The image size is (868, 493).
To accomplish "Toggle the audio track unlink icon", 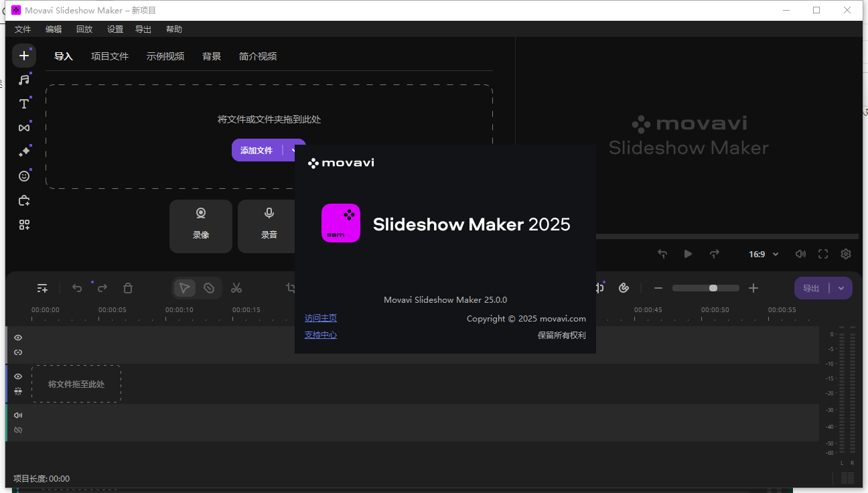I will click(x=18, y=430).
